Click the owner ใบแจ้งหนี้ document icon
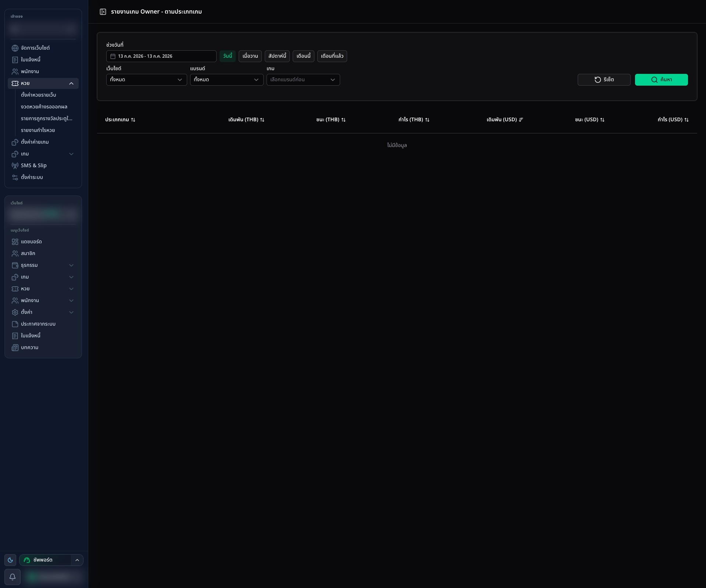706x588 pixels. (15, 60)
